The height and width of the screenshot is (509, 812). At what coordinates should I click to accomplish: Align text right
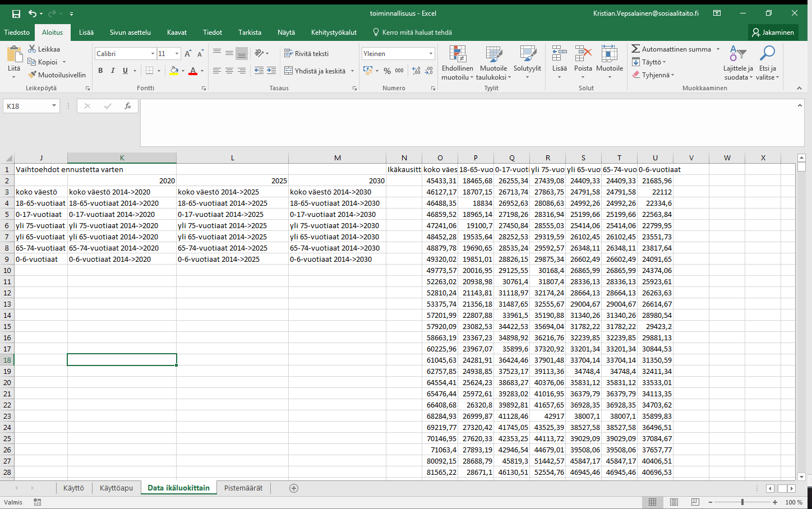[x=242, y=71]
